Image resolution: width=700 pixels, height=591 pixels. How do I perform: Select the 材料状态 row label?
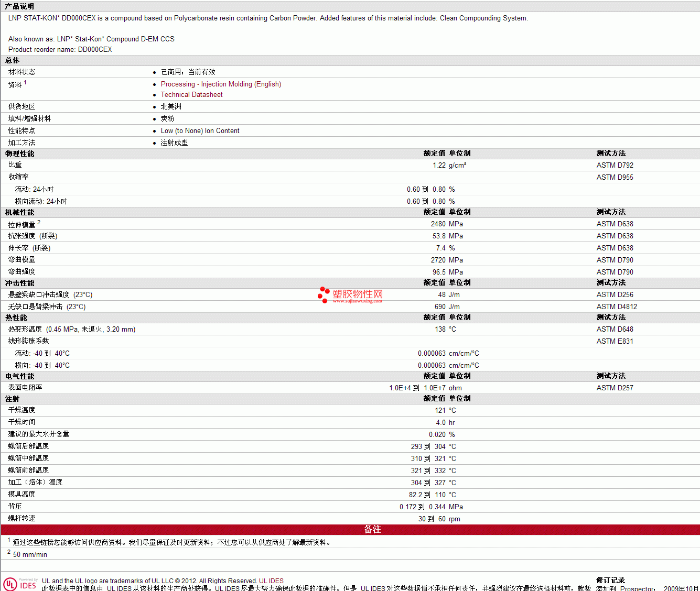[22, 72]
